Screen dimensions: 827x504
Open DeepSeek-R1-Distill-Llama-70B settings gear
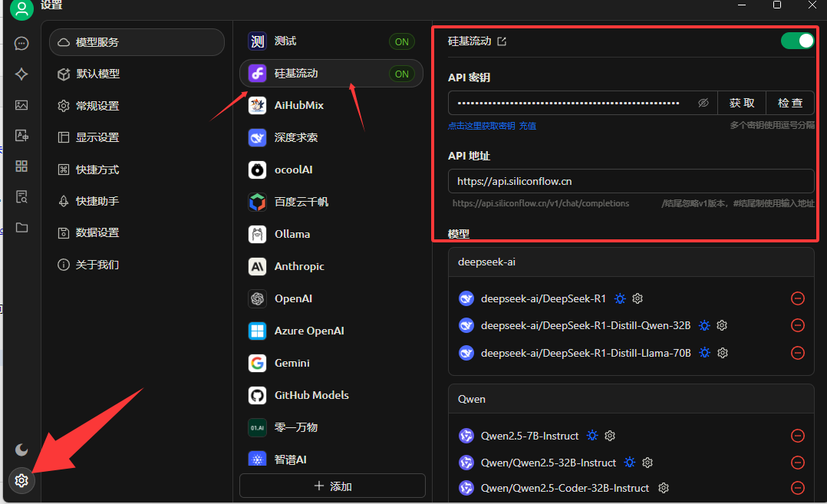point(723,353)
